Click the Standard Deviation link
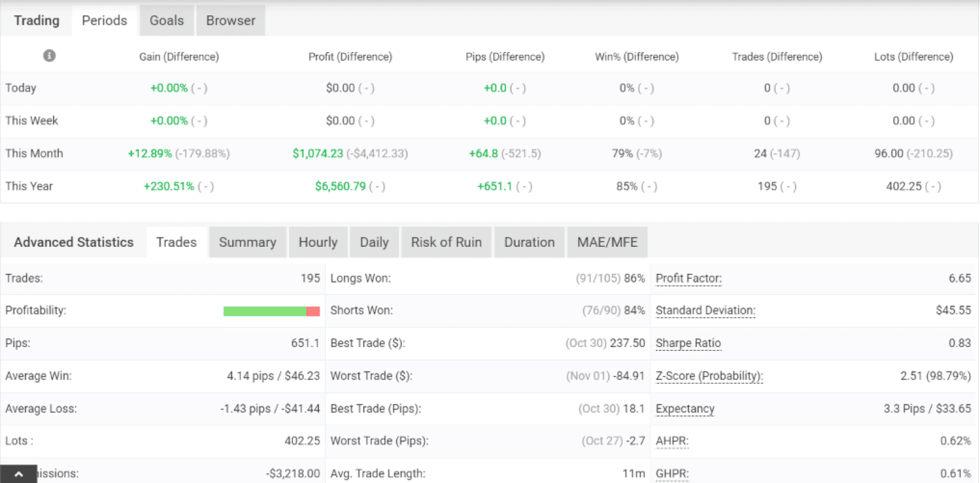The image size is (980, 483). click(x=705, y=310)
